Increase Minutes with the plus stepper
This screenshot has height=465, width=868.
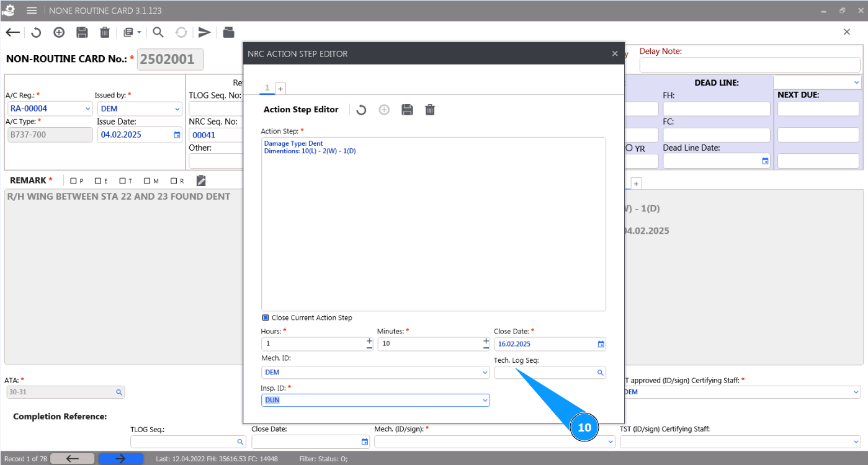click(x=486, y=341)
